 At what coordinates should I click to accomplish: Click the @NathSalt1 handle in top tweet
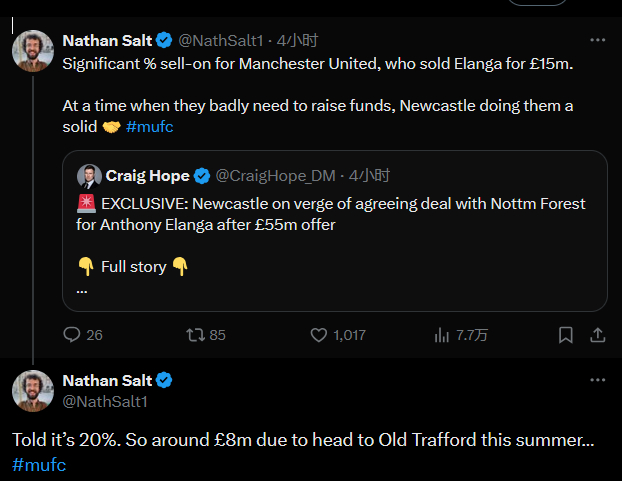tap(221, 40)
